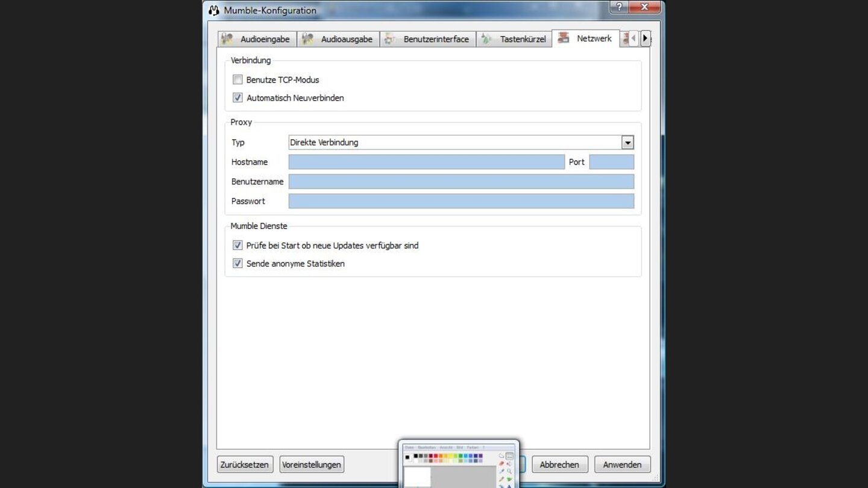Click the Verbindung group label
Screen dimensions: 868x488
pyautogui.click(x=251, y=60)
